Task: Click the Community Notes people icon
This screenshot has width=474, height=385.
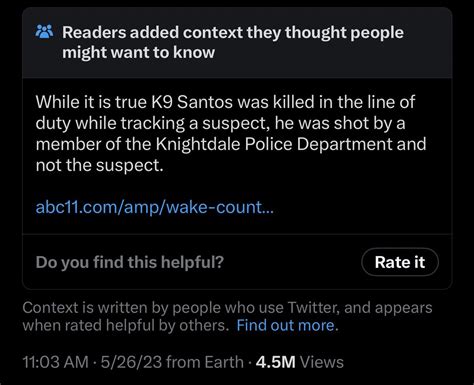Action: [44, 32]
